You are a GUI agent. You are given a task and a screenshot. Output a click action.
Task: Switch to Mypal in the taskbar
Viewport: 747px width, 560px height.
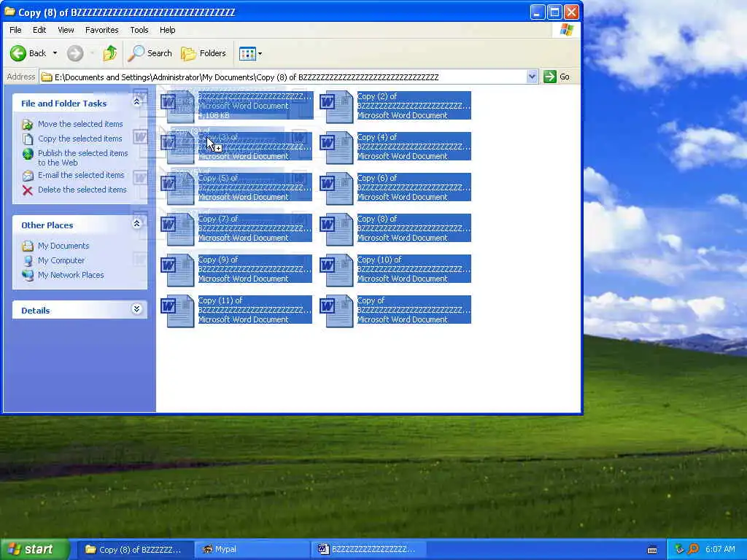252,550
